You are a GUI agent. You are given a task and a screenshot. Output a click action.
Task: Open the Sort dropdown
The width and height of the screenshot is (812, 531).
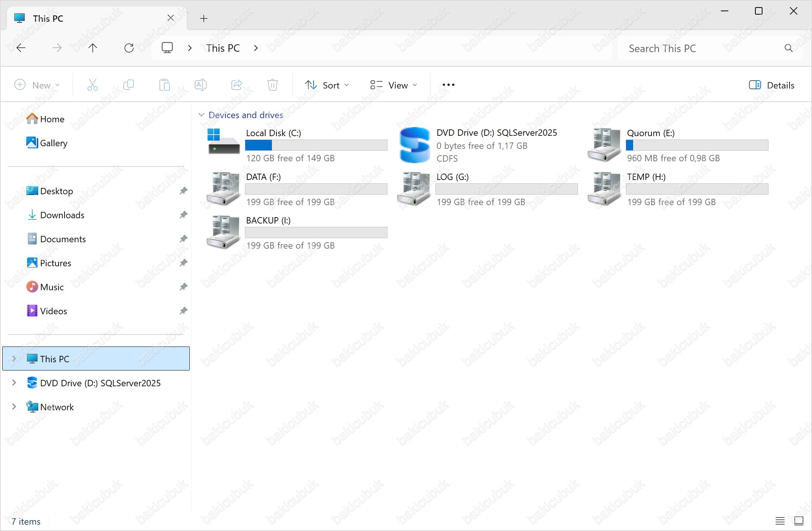pyautogui.click(x=327, y=85)
